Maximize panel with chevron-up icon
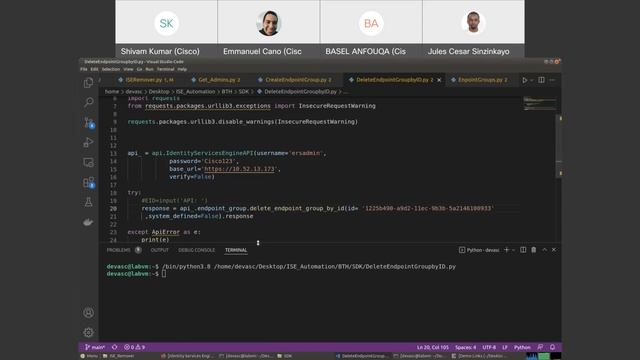This screenshot has height=360, width=640. point(544,250)
